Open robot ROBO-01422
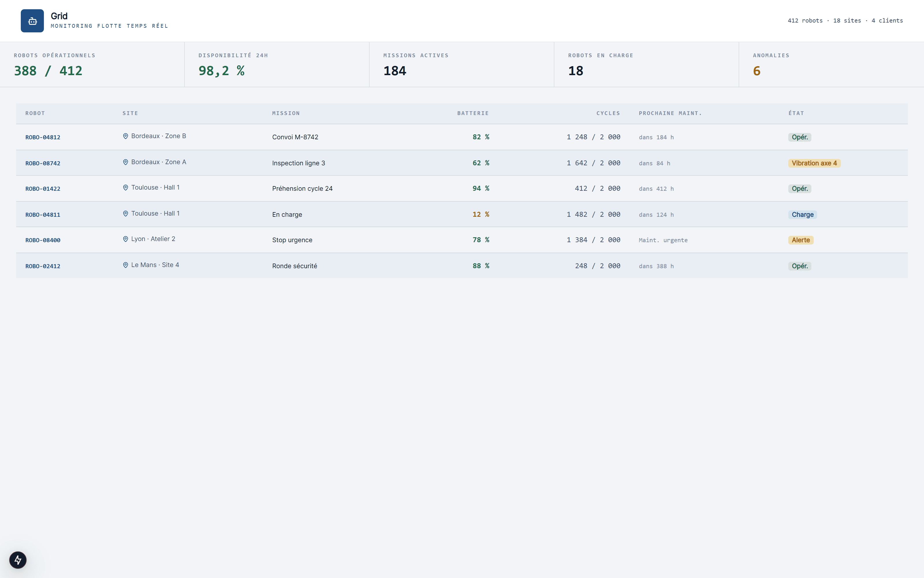 tap(43, 189)
